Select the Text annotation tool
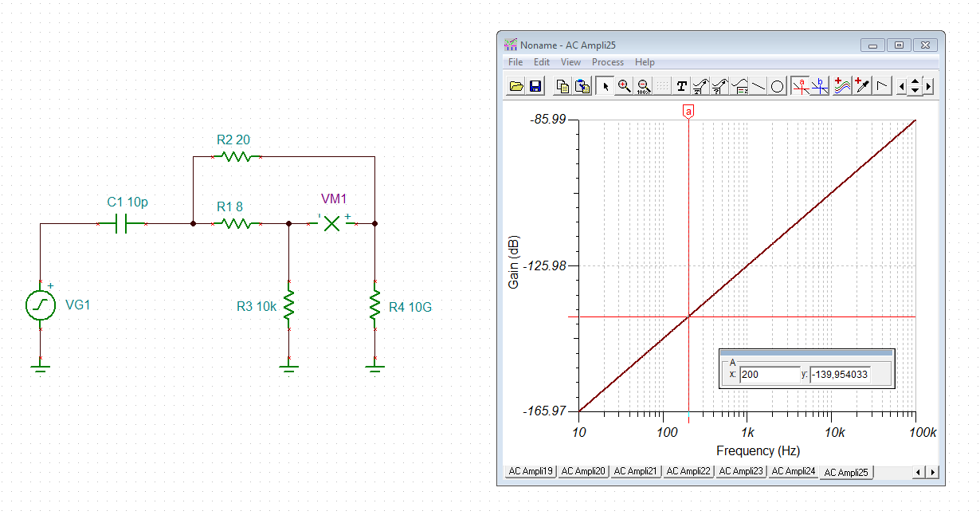 tap(680, 85)
